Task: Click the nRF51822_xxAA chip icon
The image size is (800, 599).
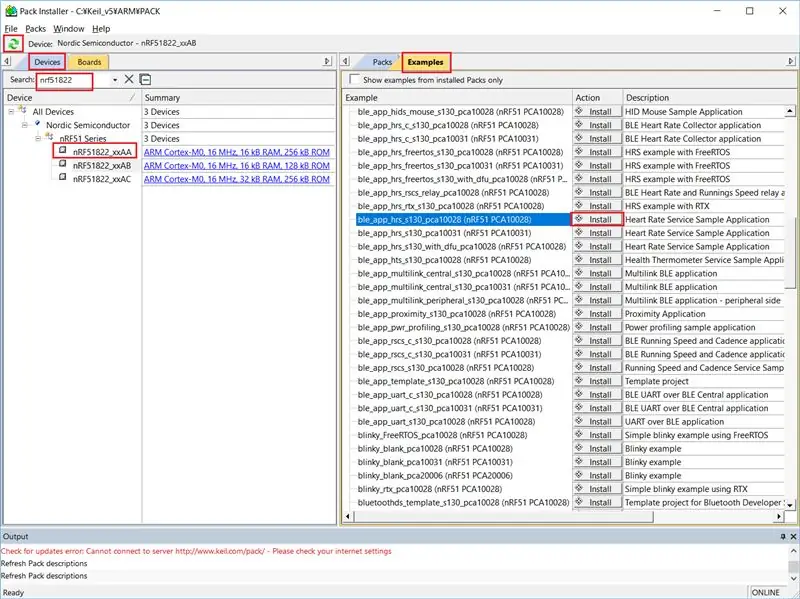Action: click(x=63, y=150)
